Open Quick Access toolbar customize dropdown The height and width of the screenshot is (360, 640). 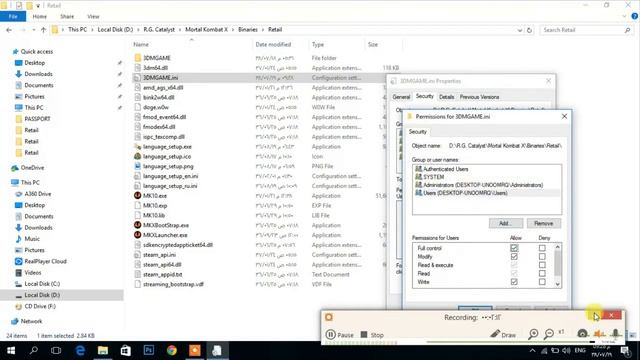tap(38, 6)
